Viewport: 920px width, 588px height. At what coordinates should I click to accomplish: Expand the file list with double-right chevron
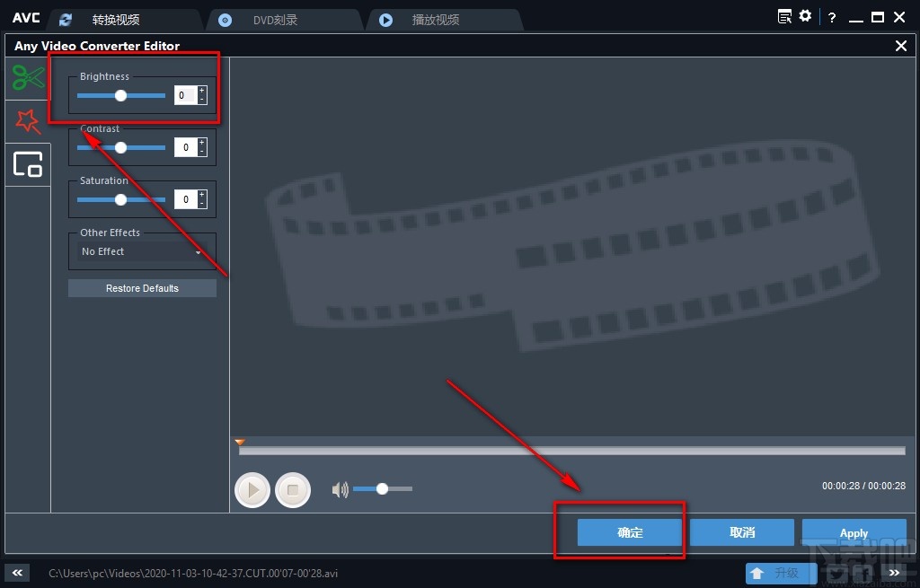(894, 572)
